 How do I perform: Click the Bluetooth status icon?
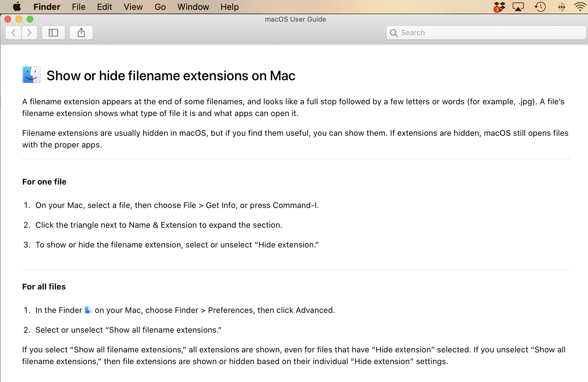561,7
